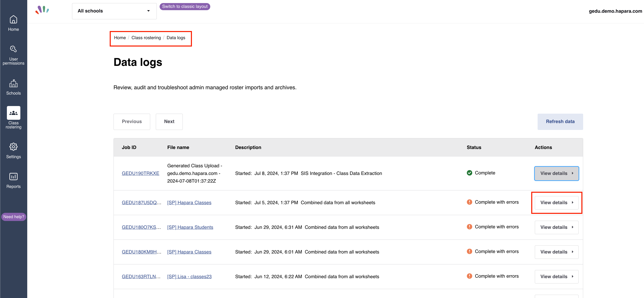Open job GEDU187U5DQ link
The width and height of the screenshot is (644, 298).
pos(142,203)
